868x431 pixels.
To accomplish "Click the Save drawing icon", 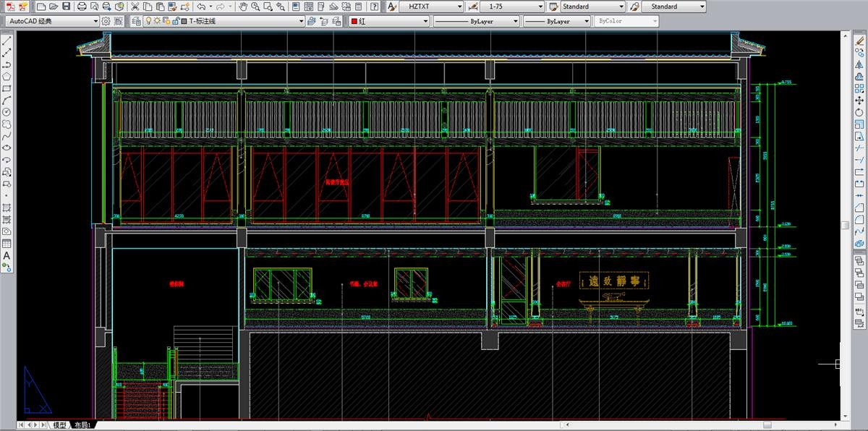I will pos(67,7).
